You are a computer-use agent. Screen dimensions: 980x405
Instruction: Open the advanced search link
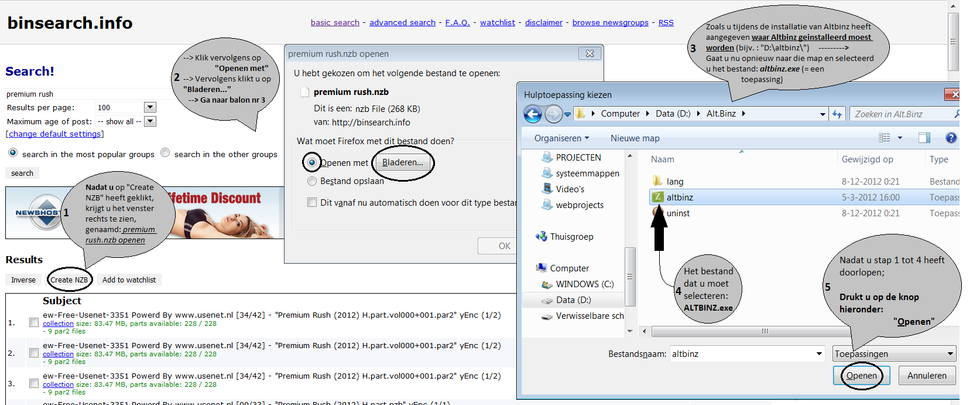[x=402, y=22]
